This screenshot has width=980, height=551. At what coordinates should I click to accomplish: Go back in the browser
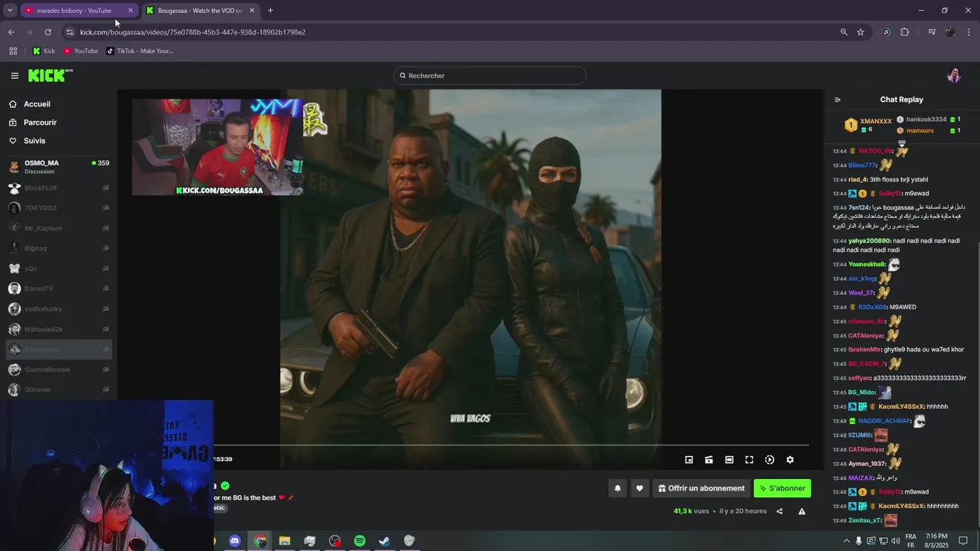tap(11, 32)
